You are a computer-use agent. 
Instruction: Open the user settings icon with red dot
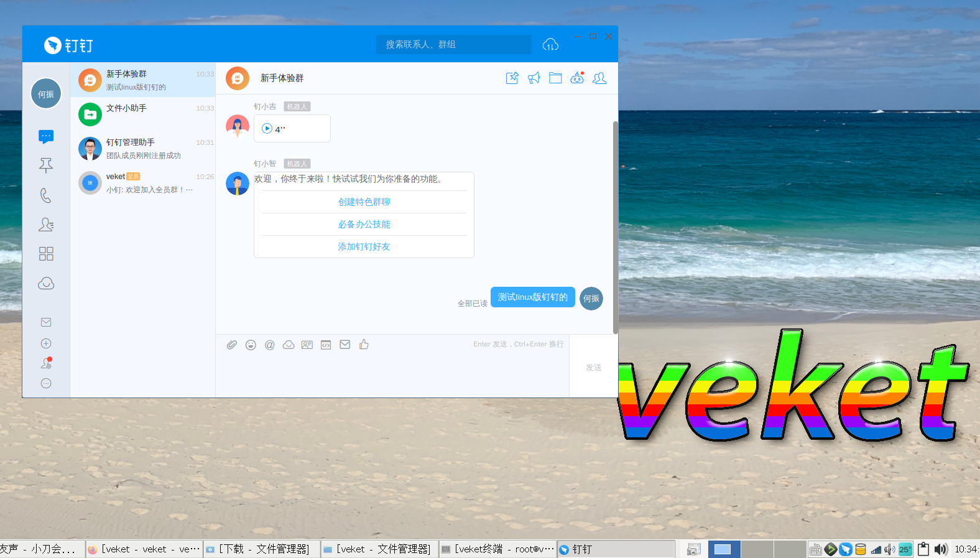click(x=46, y=363)
